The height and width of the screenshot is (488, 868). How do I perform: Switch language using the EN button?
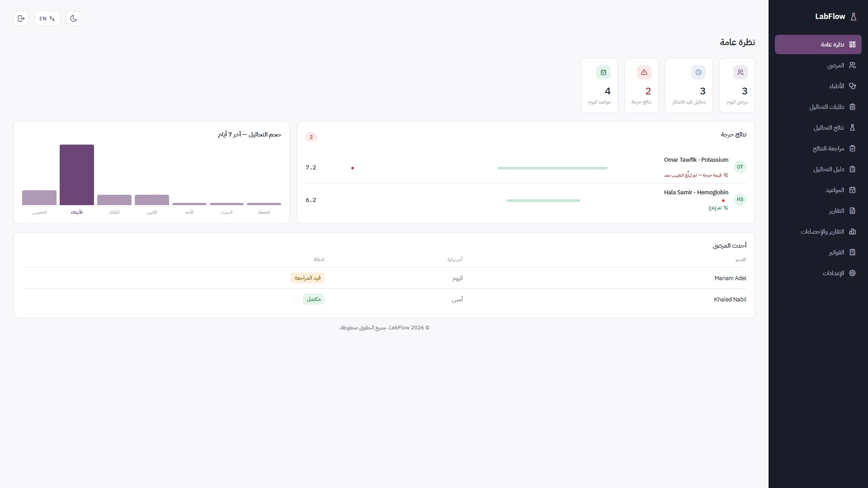(47, 19)
